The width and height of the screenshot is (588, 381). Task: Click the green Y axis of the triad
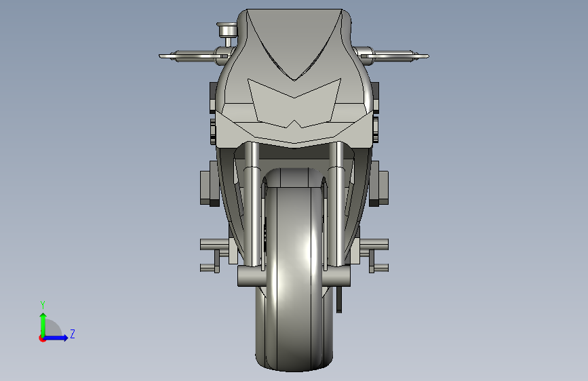pyautogui.click(x=43, y=325)
